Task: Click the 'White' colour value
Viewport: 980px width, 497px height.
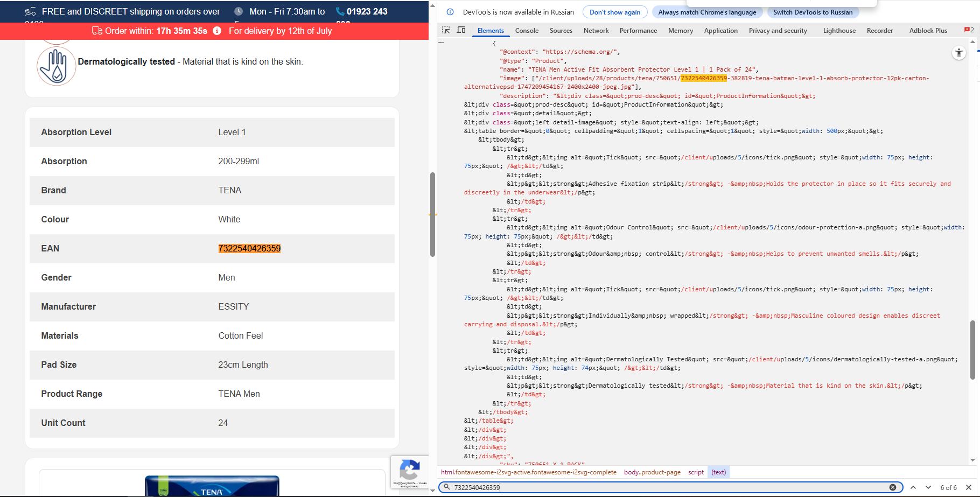Action: coord(229,219)
